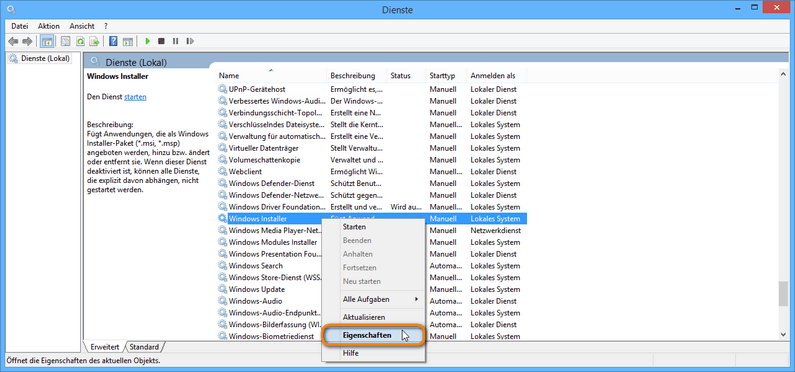
Task: Click the Properties toolbar icon
Action: click(x=65, y=41)
